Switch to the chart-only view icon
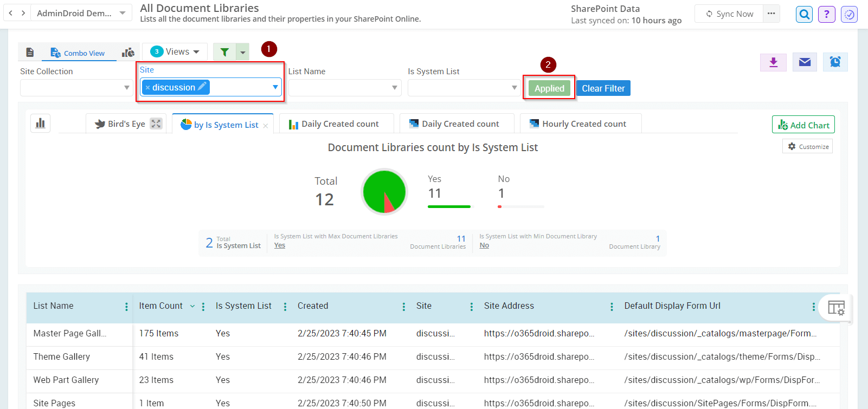Screen dimensions: 868x409 (x=128, y=53)
